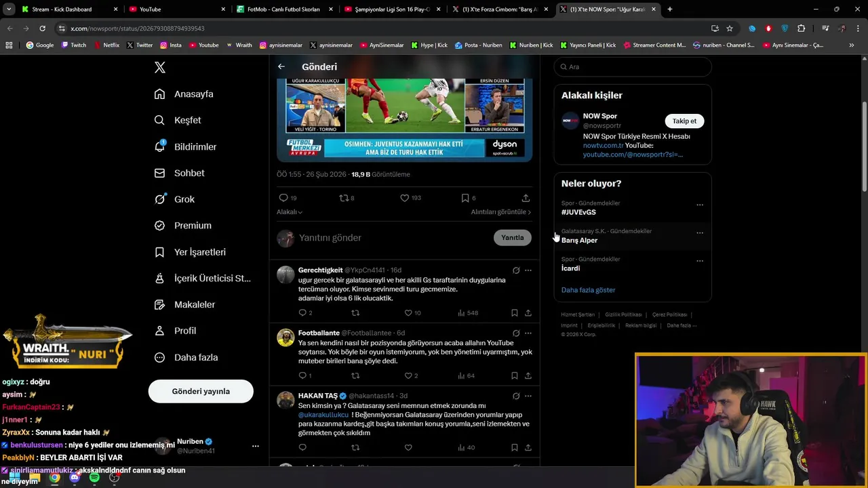Screen dimensions: 868x488
Task: Click the Ara search field
Action: point(633,67)
